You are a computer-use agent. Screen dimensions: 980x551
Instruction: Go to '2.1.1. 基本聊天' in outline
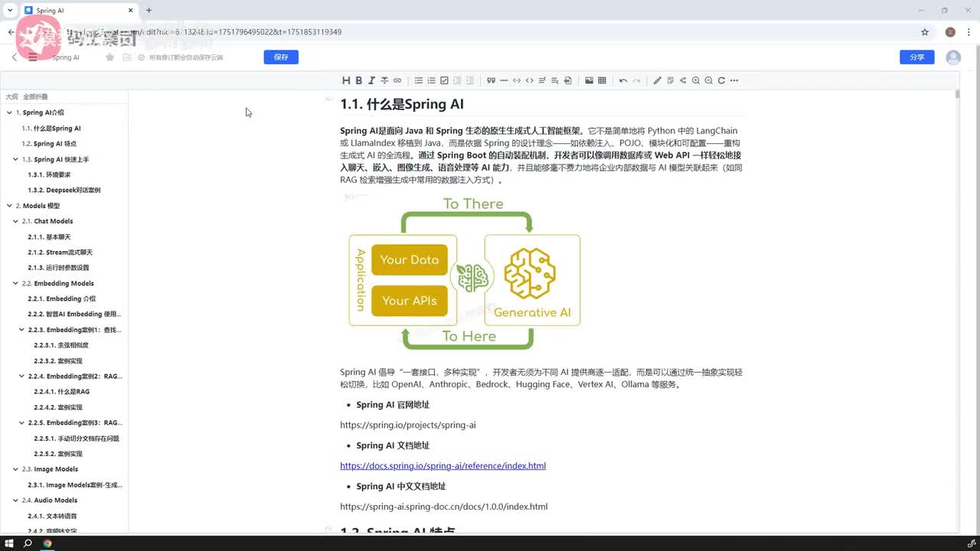[x=49, y=237]
